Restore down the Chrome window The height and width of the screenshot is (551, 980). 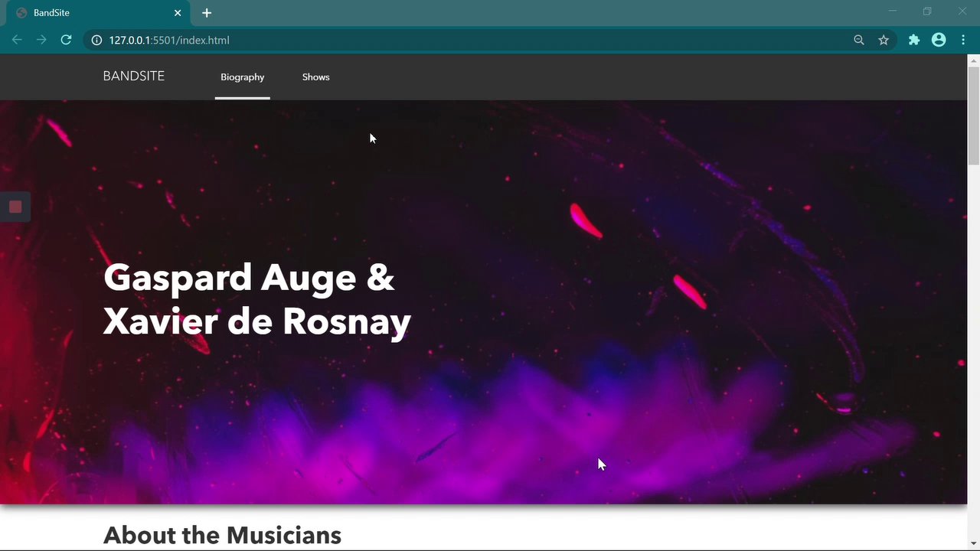coord(927,11)
